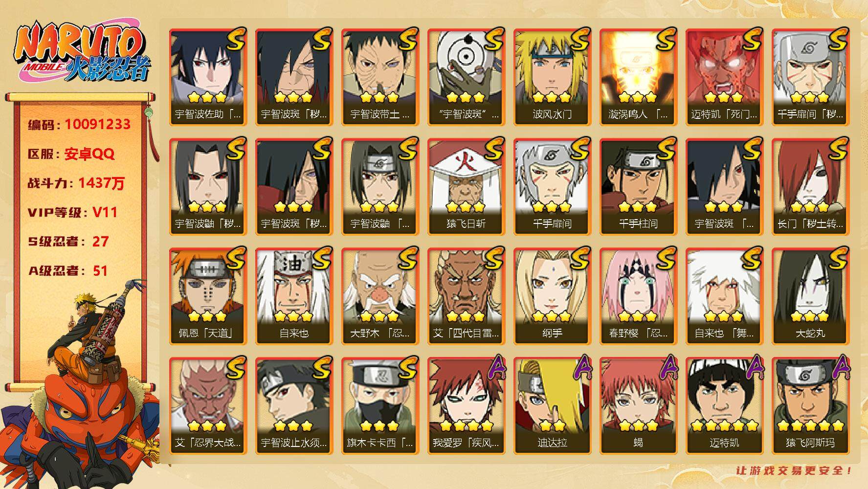Viewport: 868px width, 489px height.
Task: Click the star rating on 千手扉间 card
Action: click(552, 207)
